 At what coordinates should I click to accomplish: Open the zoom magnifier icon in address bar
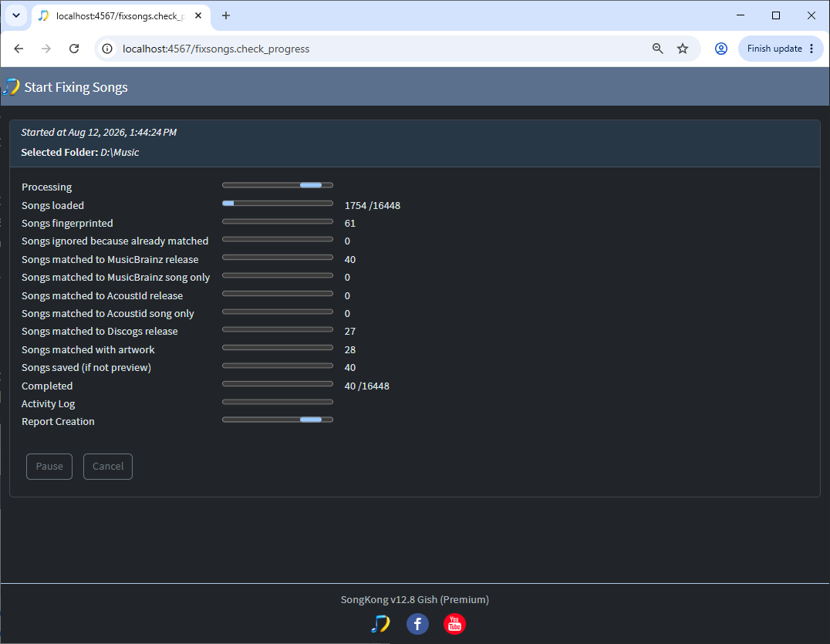[657, 49]
